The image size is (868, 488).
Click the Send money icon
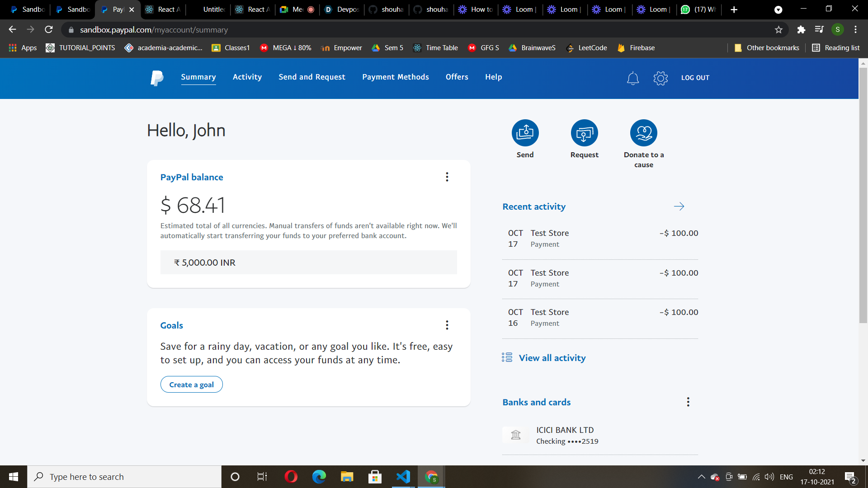click(525, 133)
